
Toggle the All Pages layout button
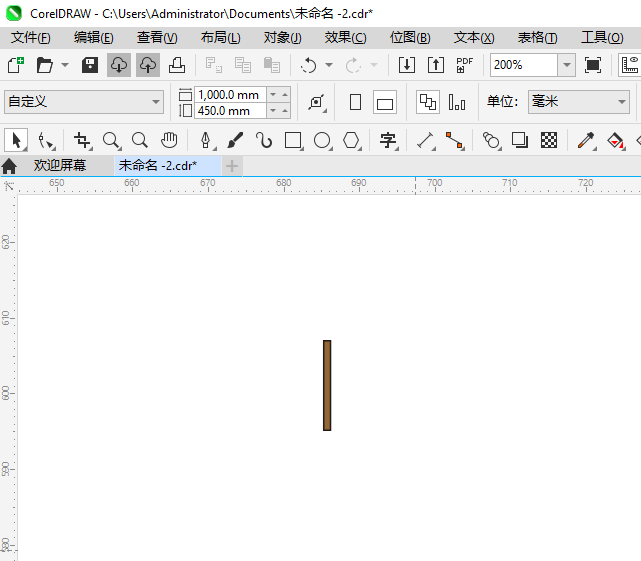click(428, 102)
